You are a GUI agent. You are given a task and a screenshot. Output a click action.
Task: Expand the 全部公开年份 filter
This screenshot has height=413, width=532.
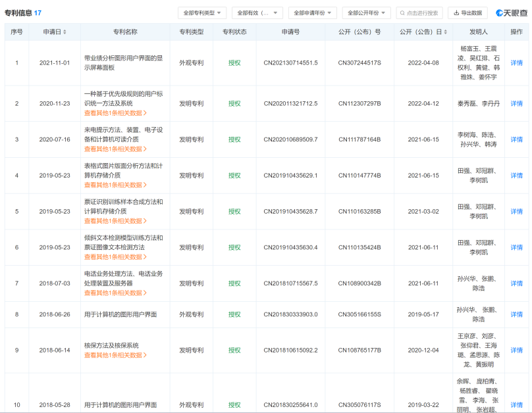click(x=367, y=13)
